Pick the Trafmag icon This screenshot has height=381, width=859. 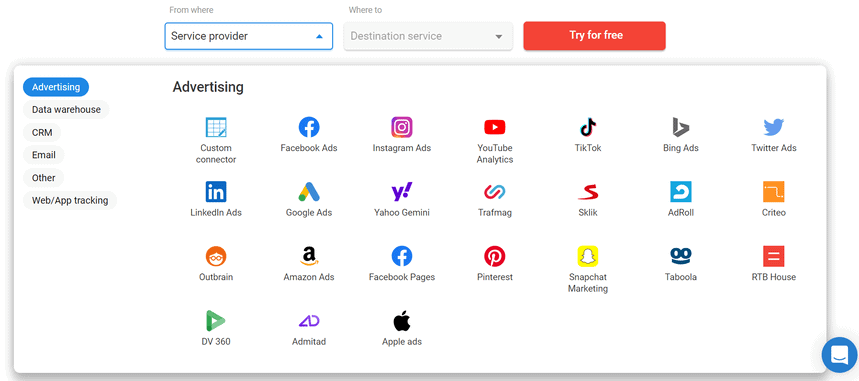click(x=495, y=192)
